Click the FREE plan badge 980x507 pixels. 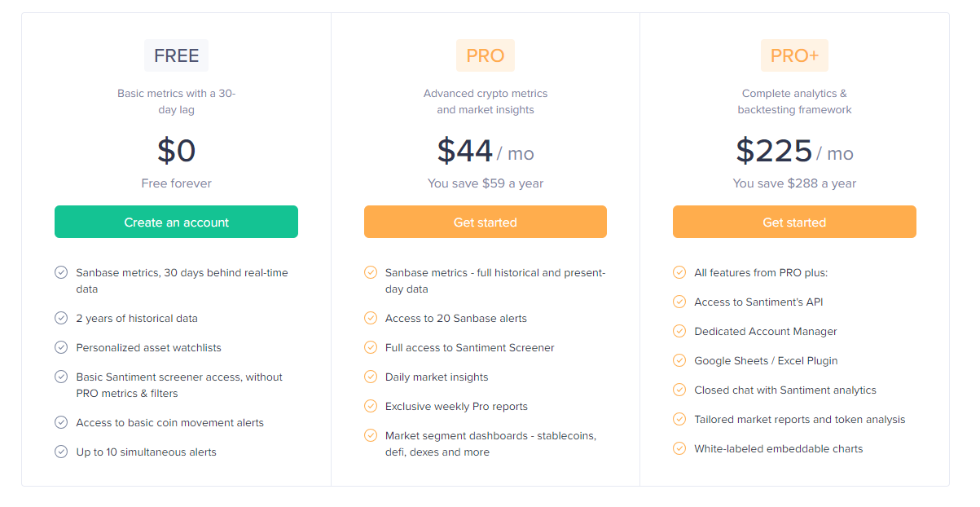176,55
